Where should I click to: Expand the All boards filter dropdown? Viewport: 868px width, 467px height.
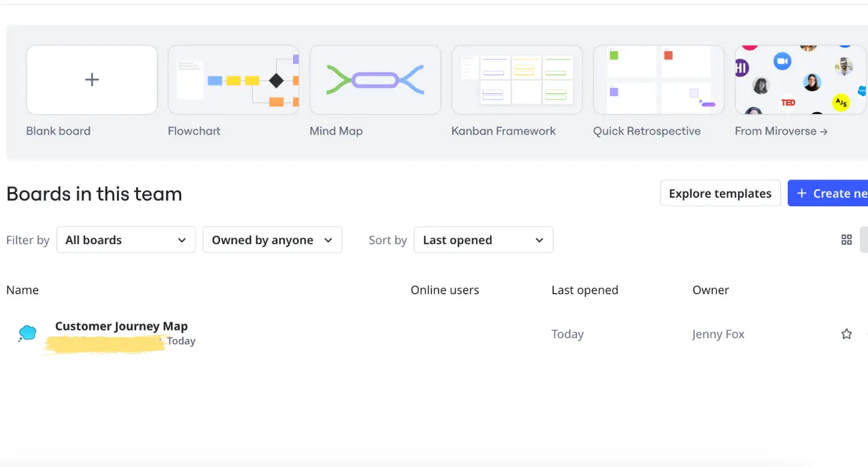point(126,240)
